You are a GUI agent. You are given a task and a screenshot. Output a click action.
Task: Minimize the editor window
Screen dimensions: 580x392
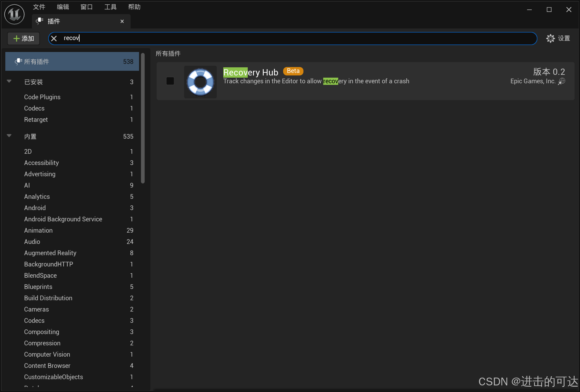(x=529, y=10)
